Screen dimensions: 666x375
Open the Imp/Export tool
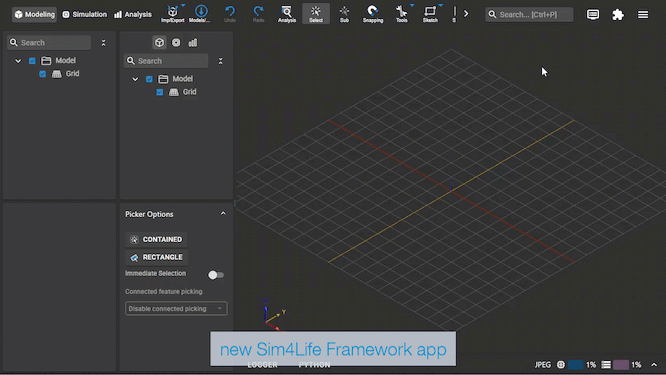pos(172,14)
